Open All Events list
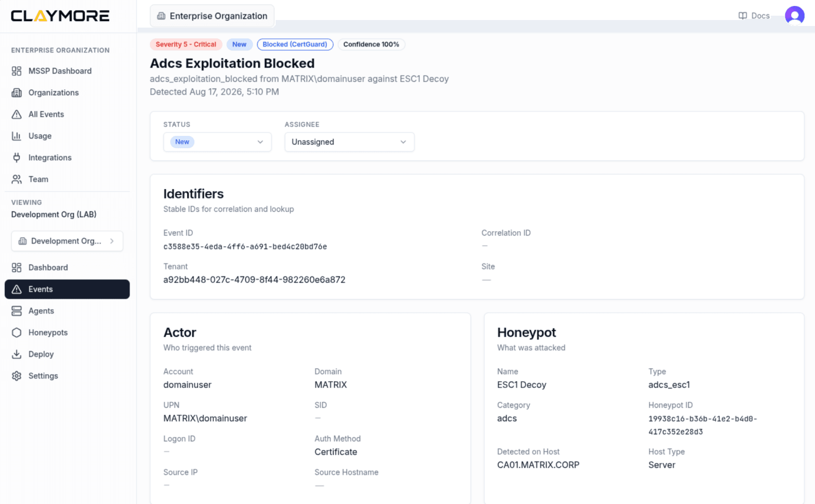This screenshot has width=815, height=504. [x=67, y=114]
